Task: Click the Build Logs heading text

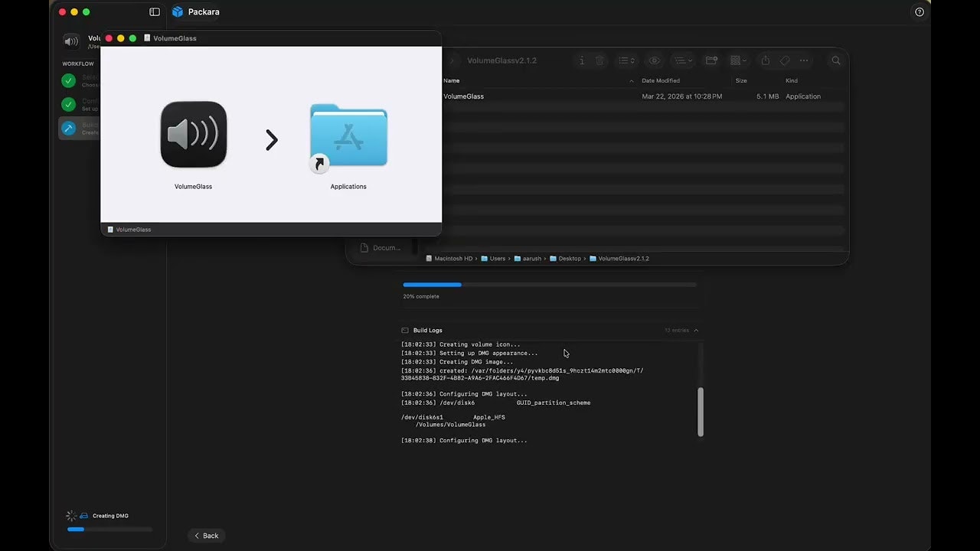Action: [x=427, y=331]
